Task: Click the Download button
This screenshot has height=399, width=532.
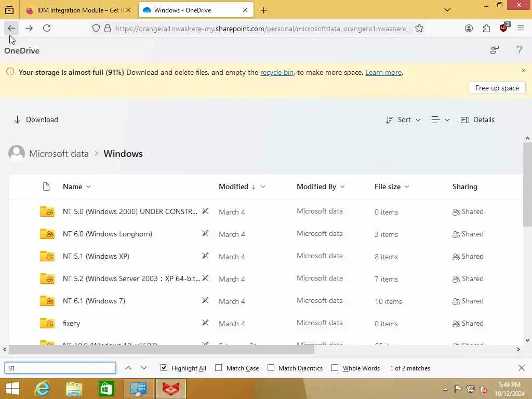Action: coord(36,120)
